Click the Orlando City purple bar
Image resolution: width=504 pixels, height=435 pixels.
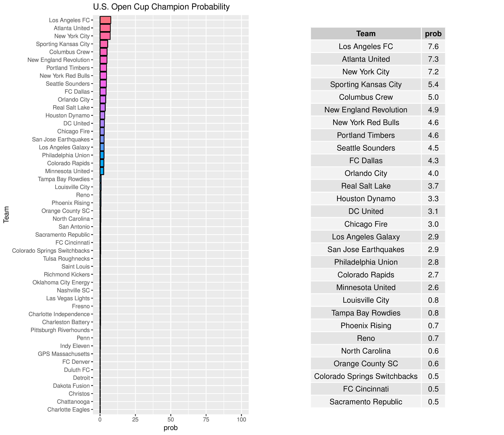[103, 100]
